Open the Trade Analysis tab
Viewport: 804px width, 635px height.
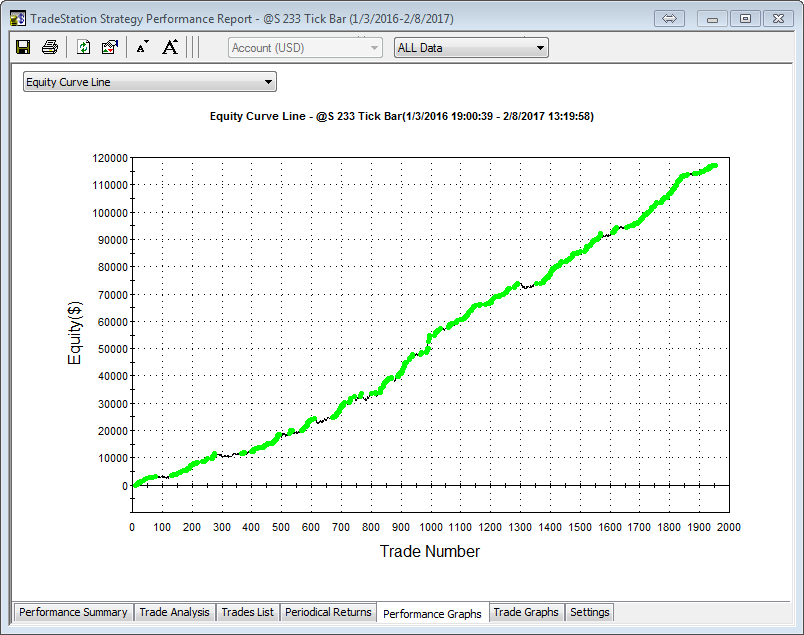pyautogui.click(x=174, y=612)
